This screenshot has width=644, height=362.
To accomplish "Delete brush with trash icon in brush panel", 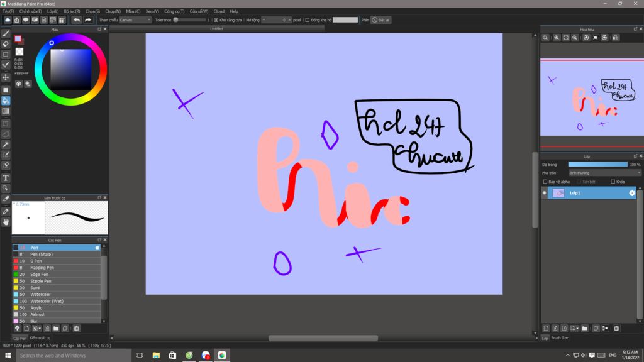I will tap(76, 328).
